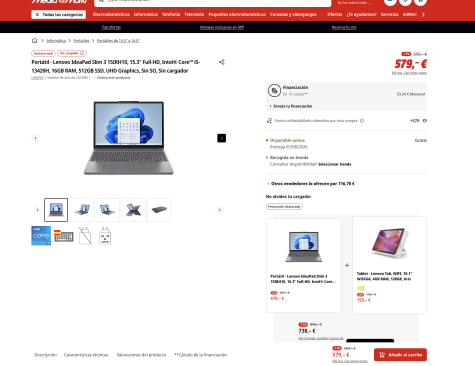Select the fourth folded-flat laptop thumbnail
This screenshot has height=366, width=475.
point(133,210)
